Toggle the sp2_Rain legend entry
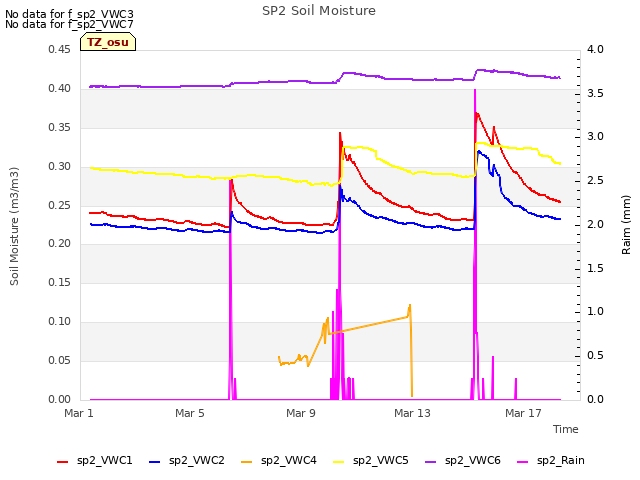640x480 pixels. click(x=551, y=460)
